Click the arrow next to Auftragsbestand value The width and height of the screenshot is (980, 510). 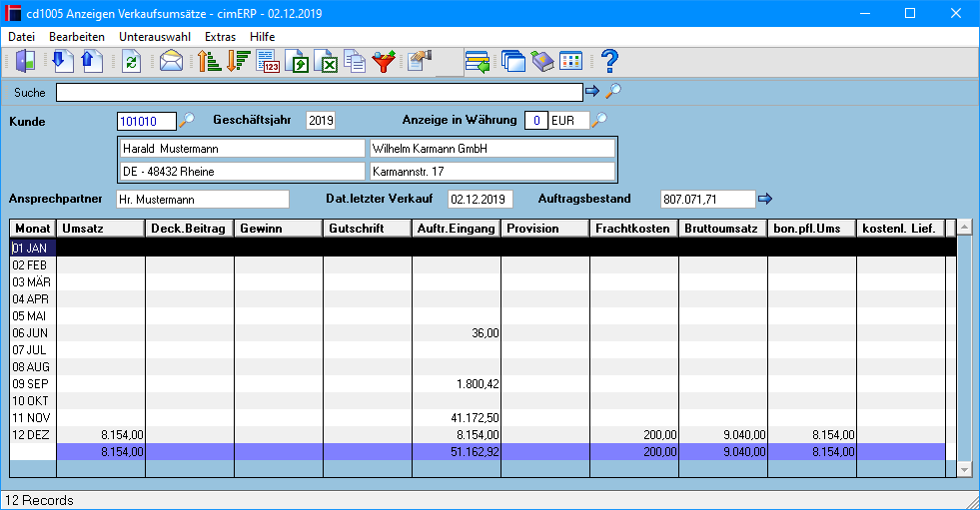765,200
